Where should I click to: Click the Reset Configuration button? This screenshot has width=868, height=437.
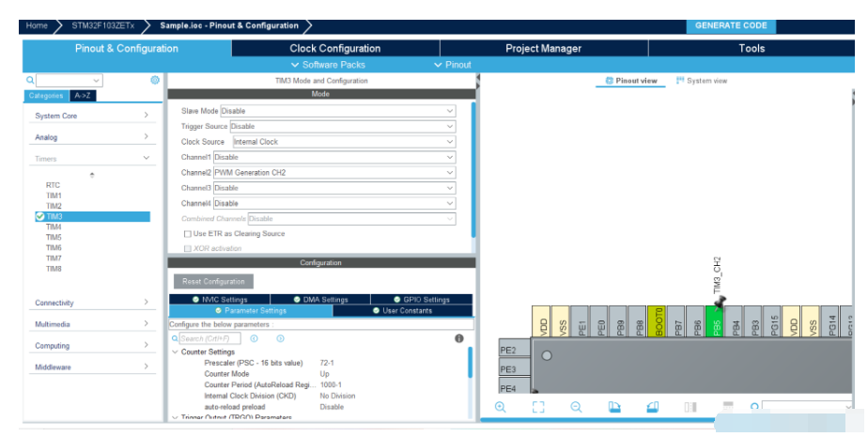213,281
